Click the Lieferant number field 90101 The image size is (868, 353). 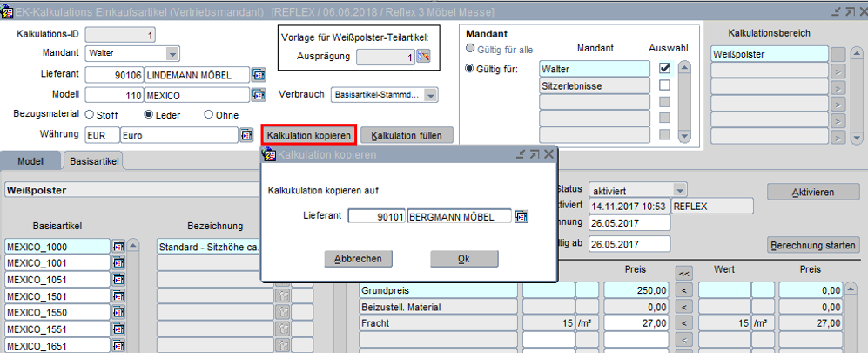(376, 216)
